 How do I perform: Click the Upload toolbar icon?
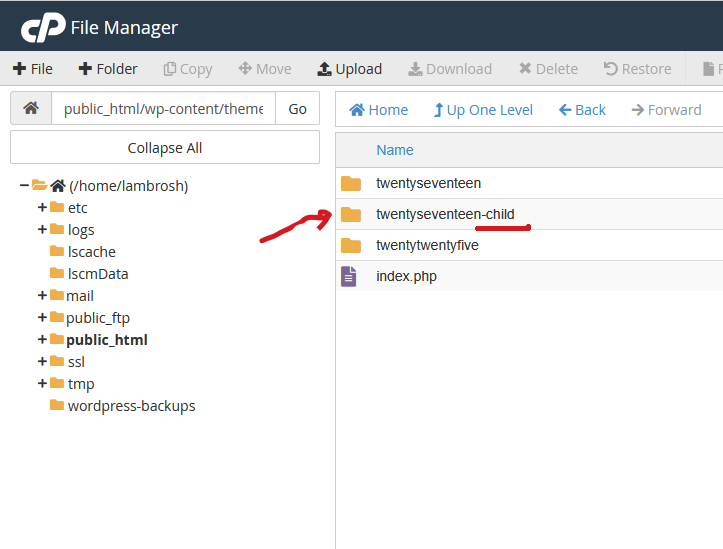[x=324, y=69]
